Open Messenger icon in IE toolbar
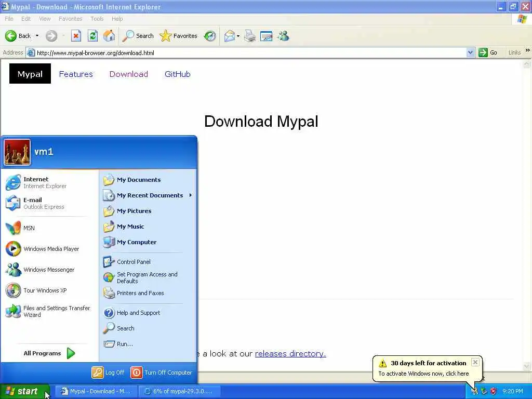This screenshot has width=532, height=399. pyautogui.click(x=283, y=36)
